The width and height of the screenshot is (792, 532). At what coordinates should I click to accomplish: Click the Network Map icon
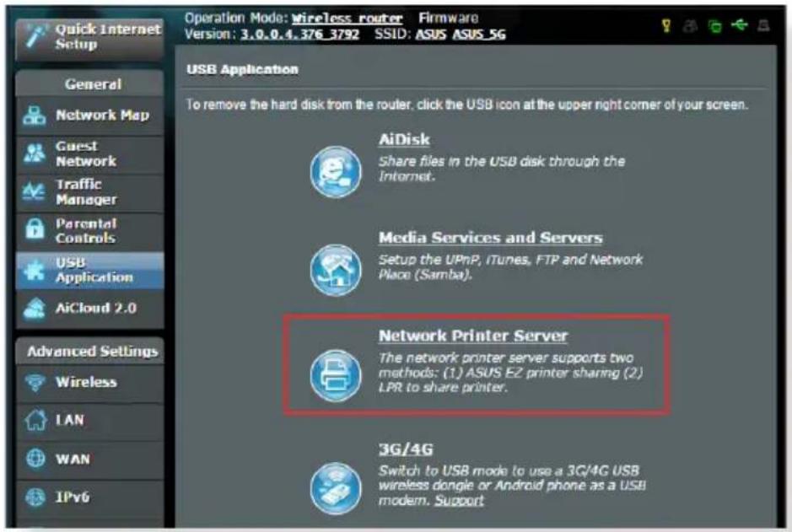tap(34, 116)
